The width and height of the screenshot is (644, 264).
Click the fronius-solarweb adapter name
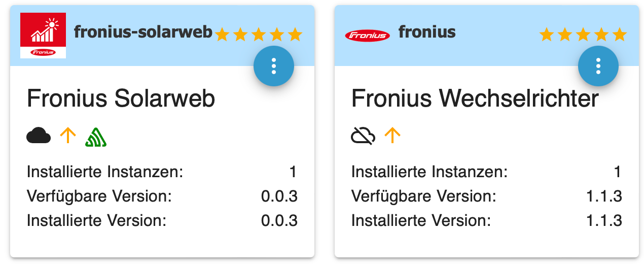143,32
